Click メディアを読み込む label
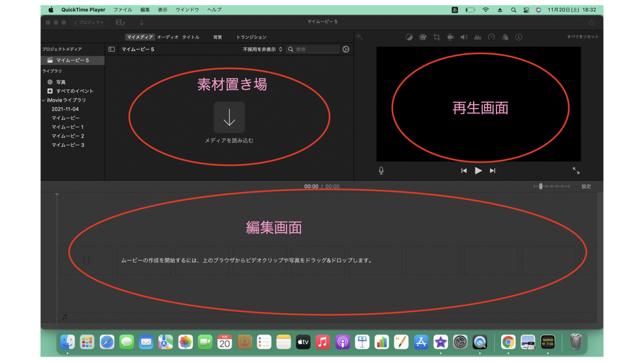The height and width of the screenshot is (362, 644). 229,141
